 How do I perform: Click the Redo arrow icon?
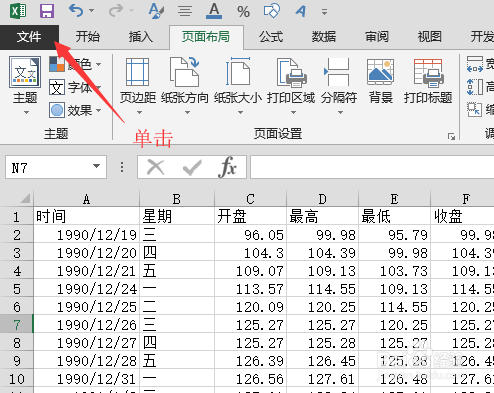[x=116, y=11]
